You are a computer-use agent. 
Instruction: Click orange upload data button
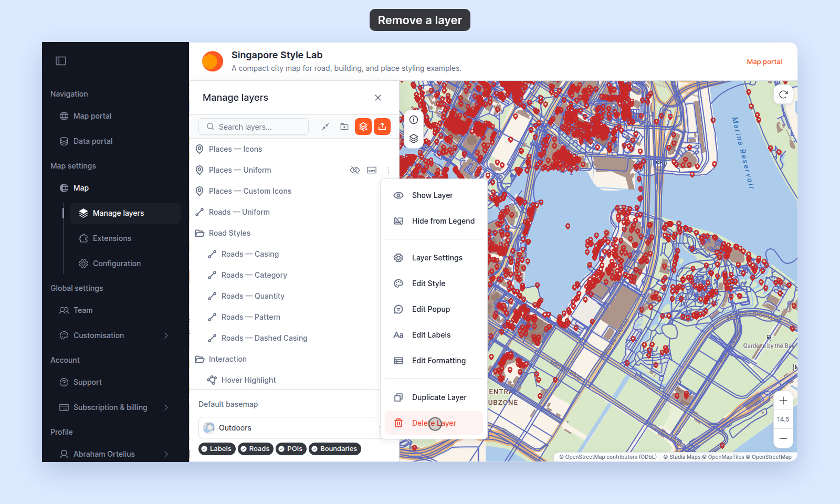[x=382, y=127]
